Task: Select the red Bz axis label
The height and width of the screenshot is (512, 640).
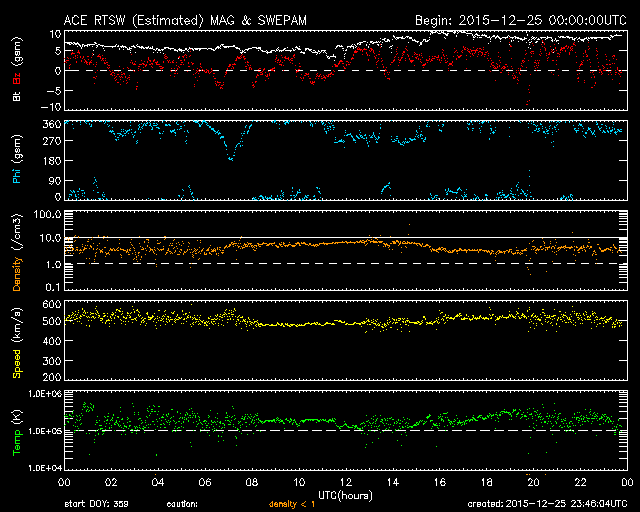Action: click(x=16, y=80)
